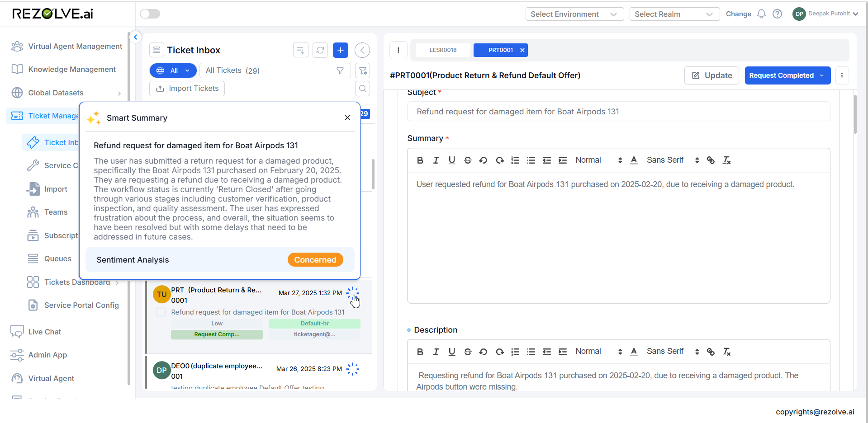Expand the Tickets Dashboard submenu arrow

coord(117,282)
